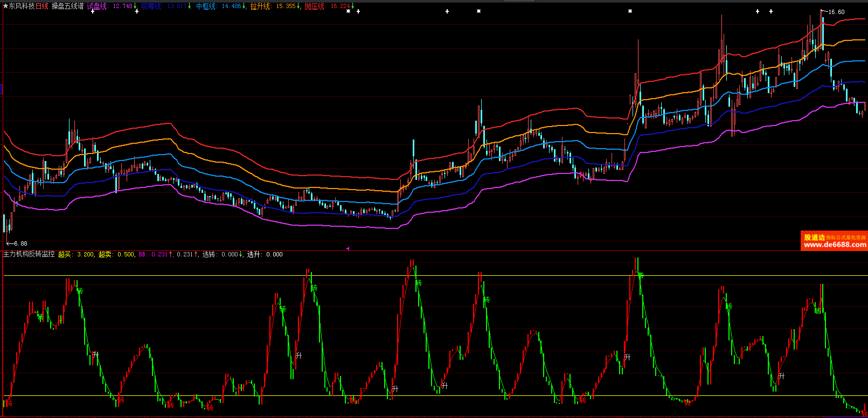Select the red 抛压线 legend label
The image size is (868, 418).
(x=314, y=6)
